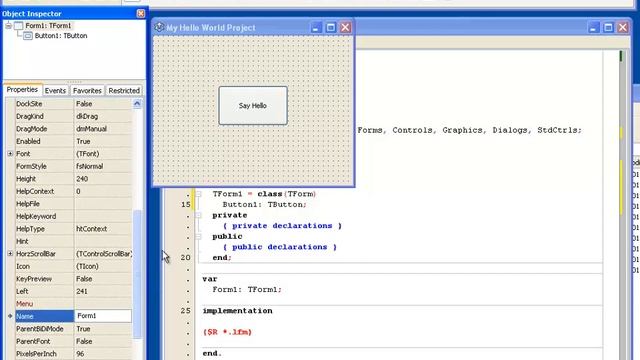
Task: Switch to the Properties tab
Action: pos(22,90)
